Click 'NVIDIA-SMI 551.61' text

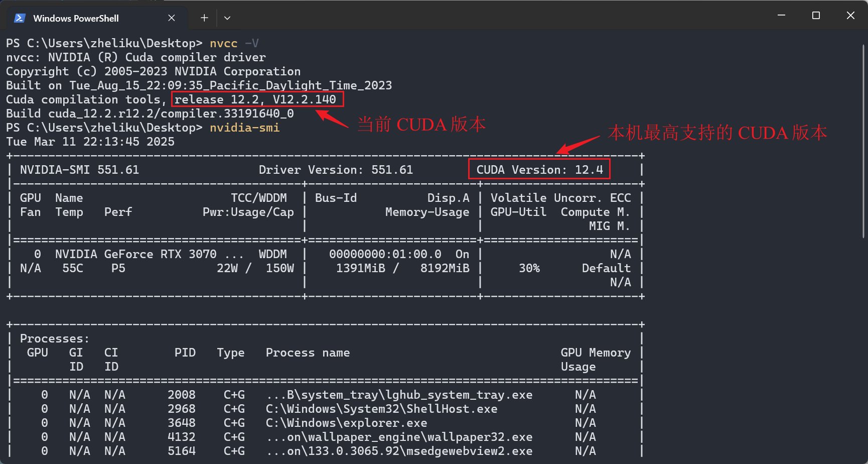click(x=80, y=170)
